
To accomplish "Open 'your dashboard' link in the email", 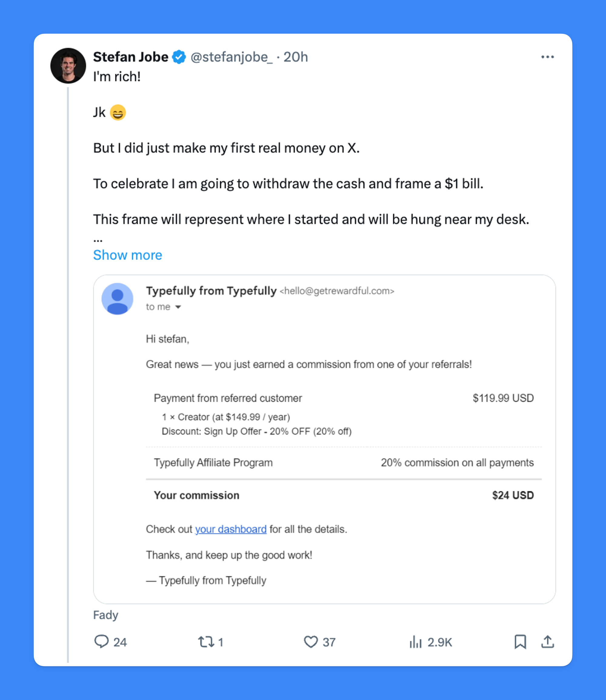I will [x=231, y=529].
